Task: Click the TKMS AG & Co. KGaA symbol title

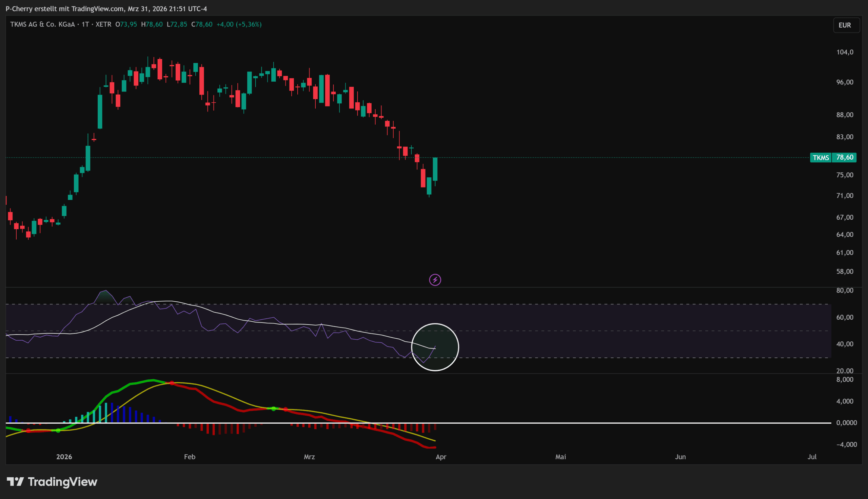Action: (42, 24)
